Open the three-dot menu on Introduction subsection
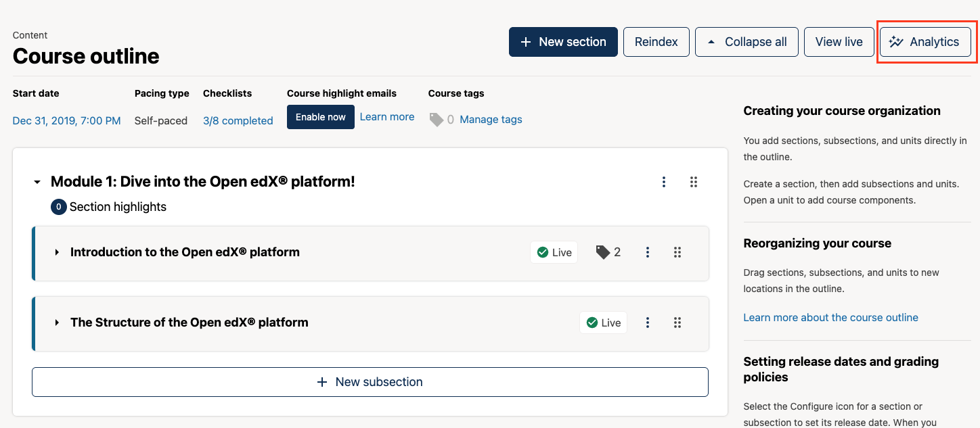The image size is (980, 428). [648, 252]
